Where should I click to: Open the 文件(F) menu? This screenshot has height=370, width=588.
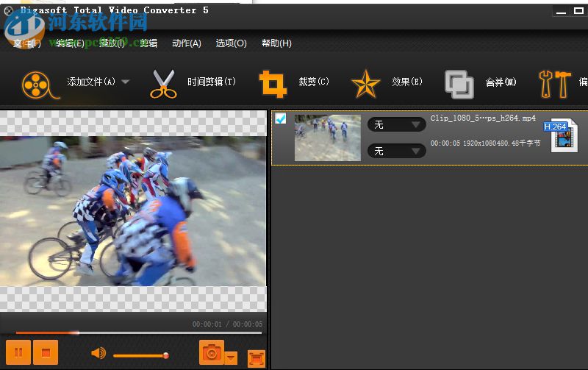[x=26, y=43]
